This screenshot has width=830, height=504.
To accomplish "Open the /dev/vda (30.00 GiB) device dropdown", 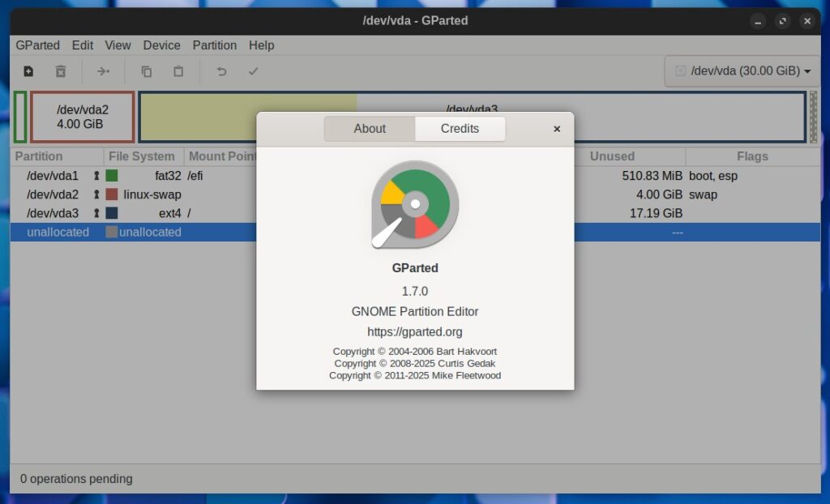I will click(x=742, y=71).
